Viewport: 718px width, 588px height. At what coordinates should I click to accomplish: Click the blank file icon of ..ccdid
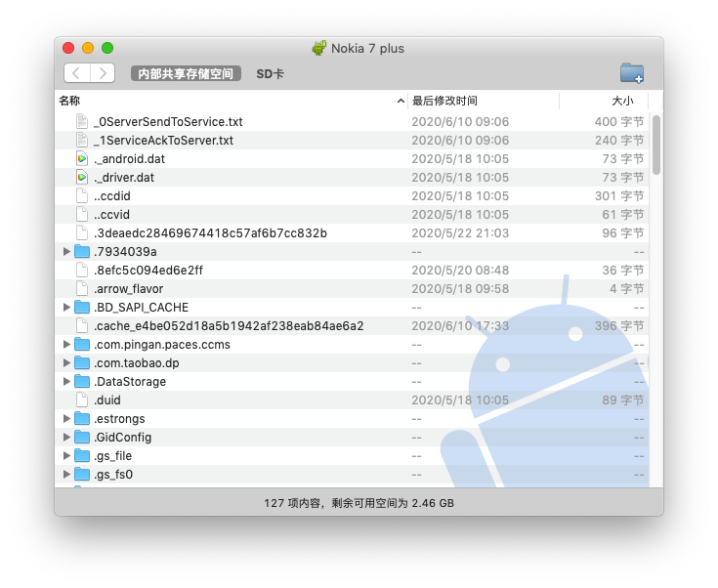pos(82,196)
